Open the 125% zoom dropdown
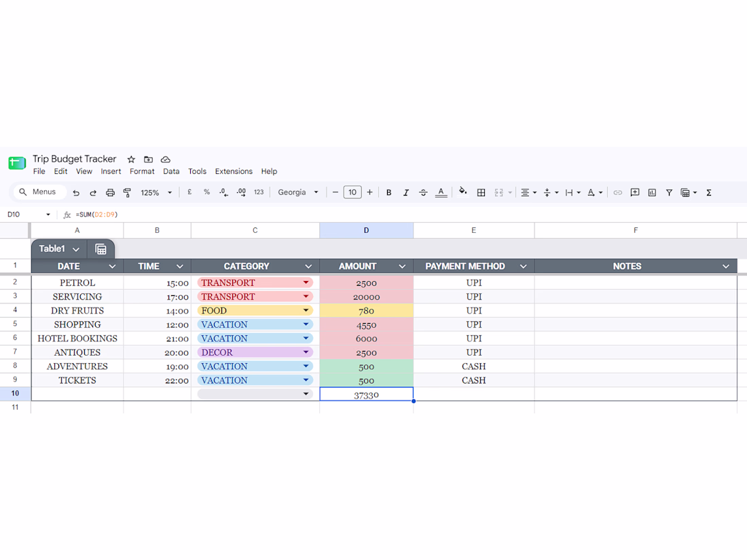The height and width of the screenshot is (560, 747). tap(156, 192)
